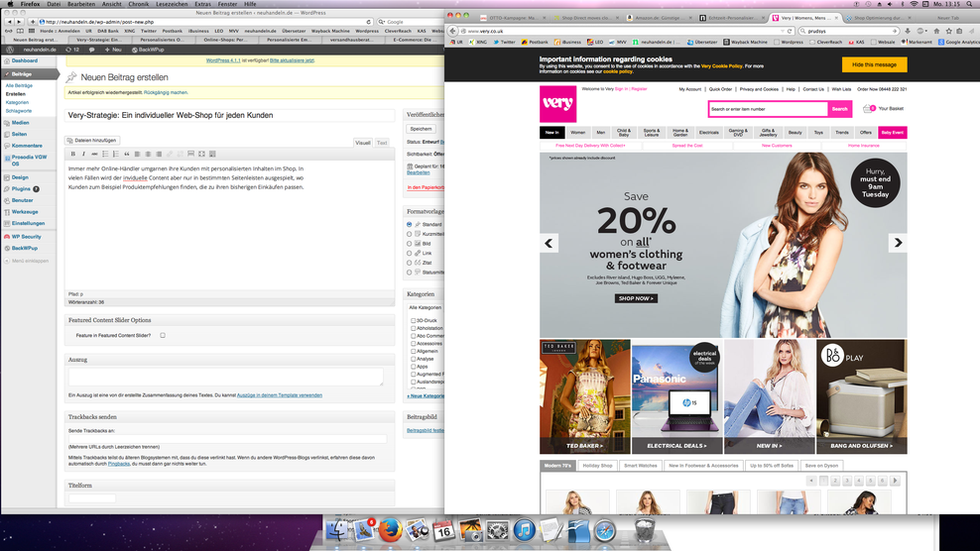Open the home page button in Very window
This screenshot has height=551, width=980.
coord(936,31)
